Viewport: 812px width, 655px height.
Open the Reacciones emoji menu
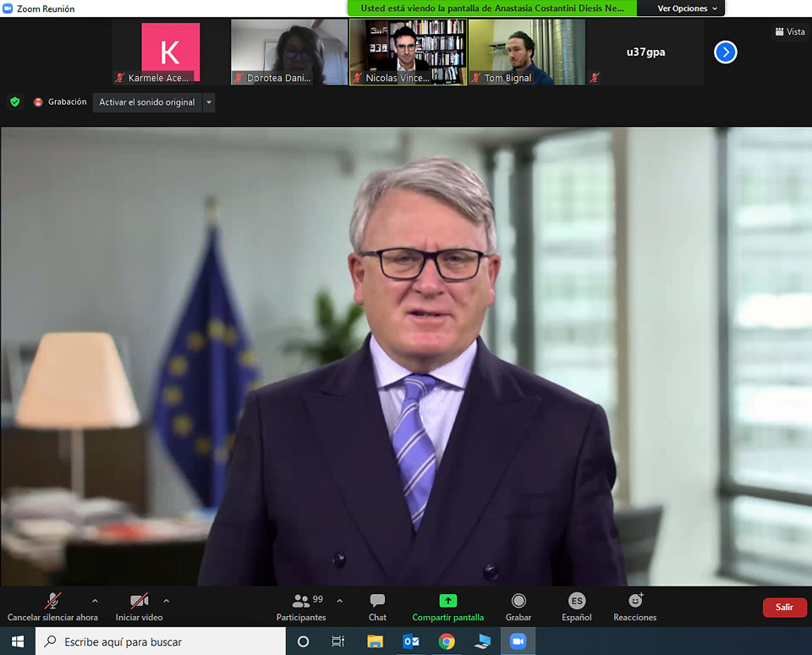[x=635, y=606]
